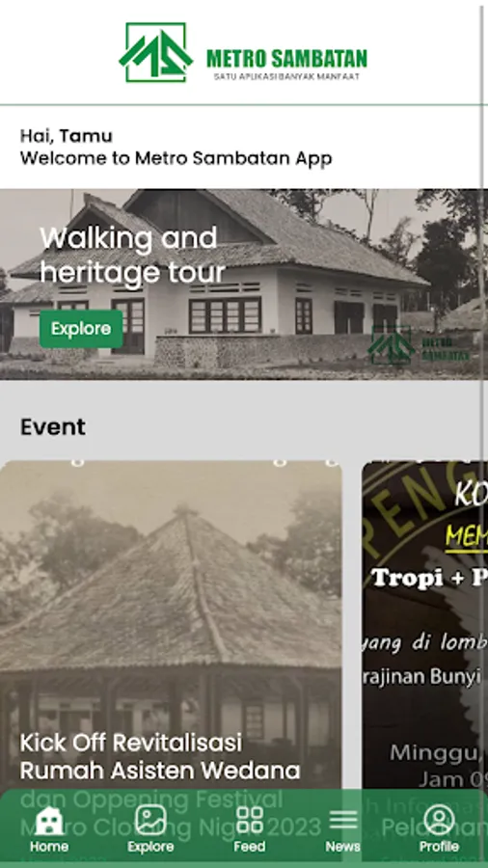
Task: Open the Explore picture icon
Action: (x=150, y=820)
